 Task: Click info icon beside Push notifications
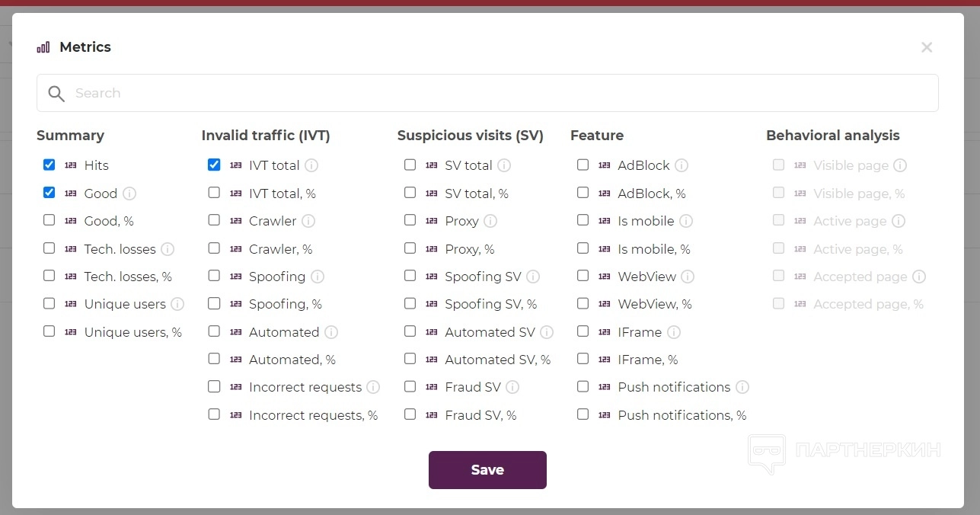pos(742,387)
